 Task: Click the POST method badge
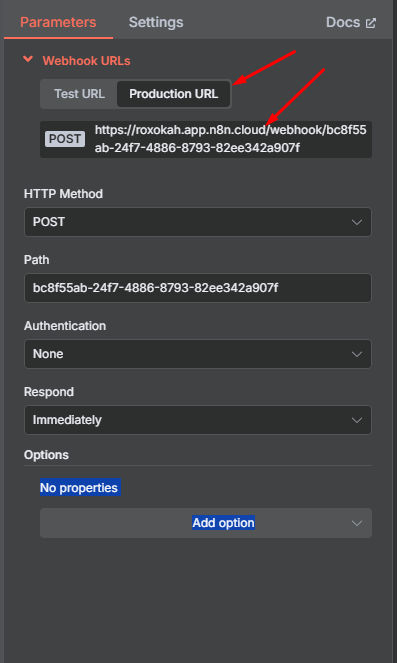pos(65,139)
